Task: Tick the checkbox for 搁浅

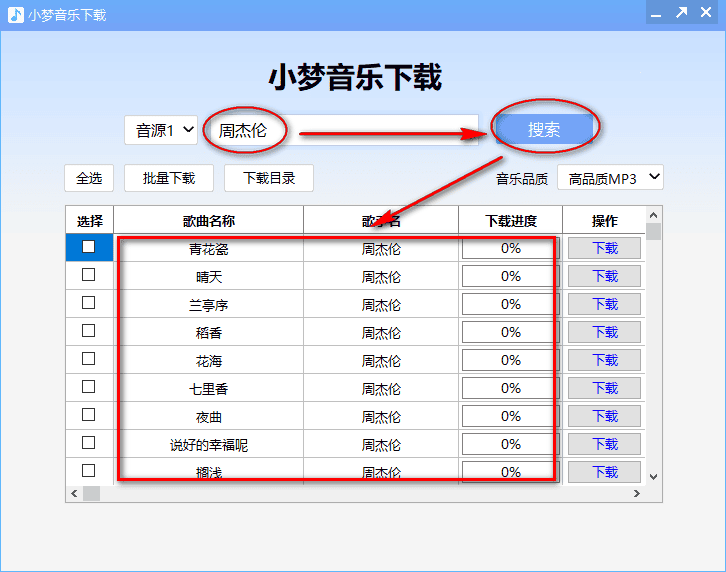Action: [x=88, y=471]
